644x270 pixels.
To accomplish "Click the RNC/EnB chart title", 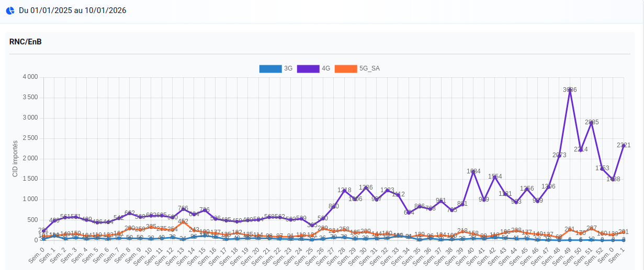I will coord(26,42).
